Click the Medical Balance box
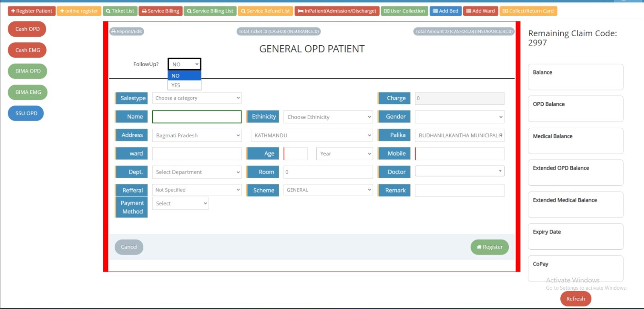Viewport: 644px width, 309px height. pos(576,141)
